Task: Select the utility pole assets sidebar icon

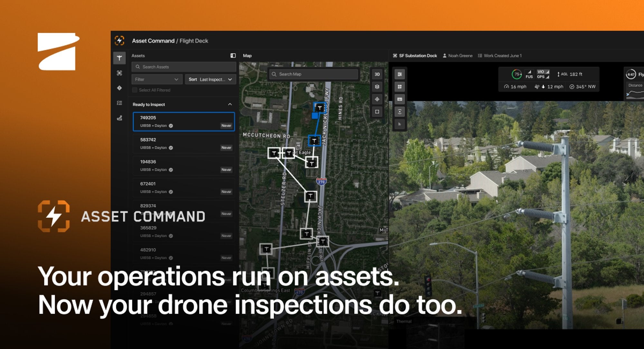Action: (119, 58)
